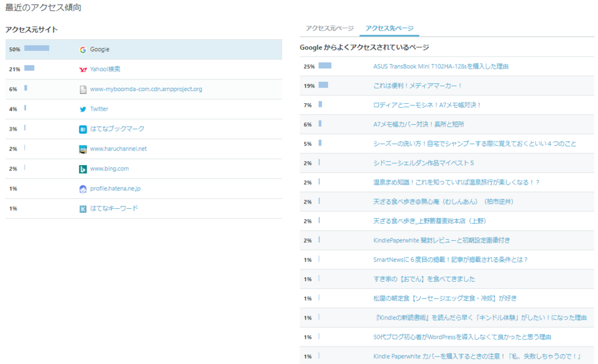Click the ampproject.org document icon

tap(83, 89)
